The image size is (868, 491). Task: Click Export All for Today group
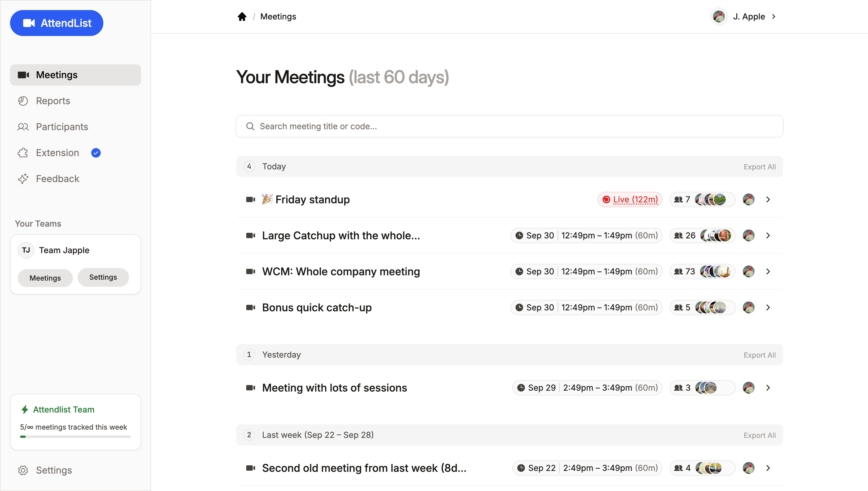click(x=759, y=167)
